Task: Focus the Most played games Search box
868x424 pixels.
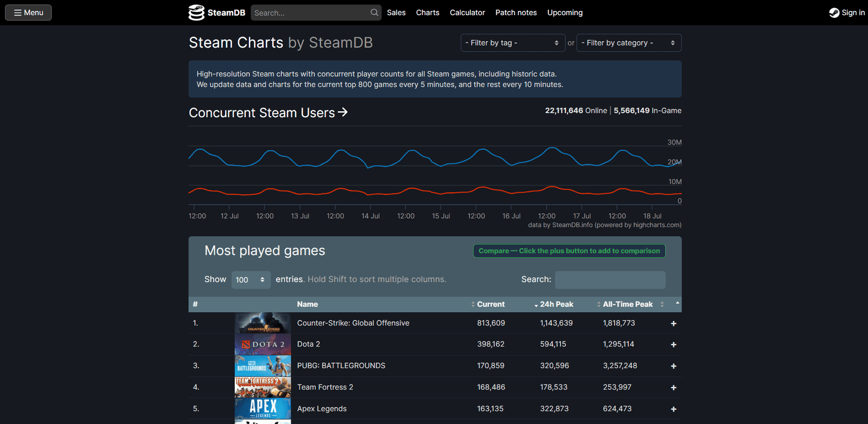Action: pyautogui.click(x=610, y=280)
